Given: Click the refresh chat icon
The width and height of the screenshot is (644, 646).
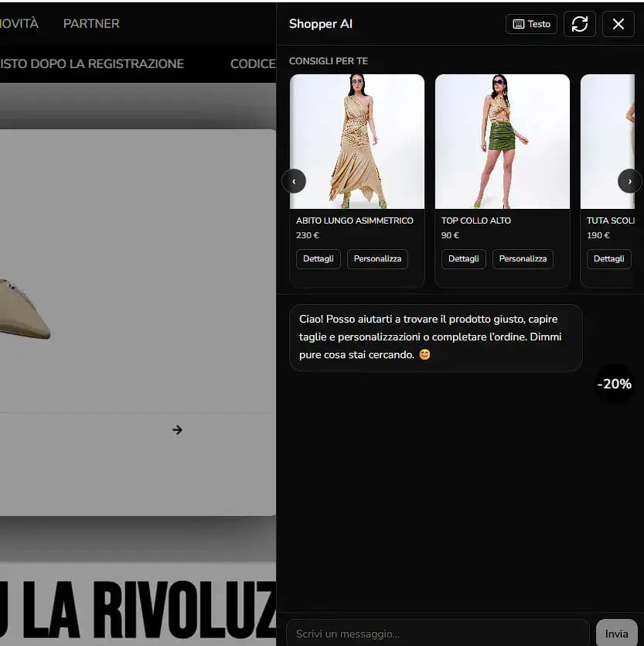Looking at the screenshot, I should (x=580, y=24).
